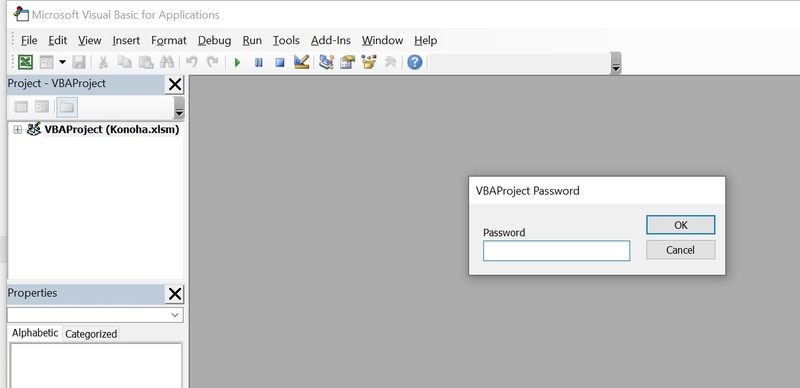Click the Cut scissors icon
The image size is (800, 388).
click(103, 62)
